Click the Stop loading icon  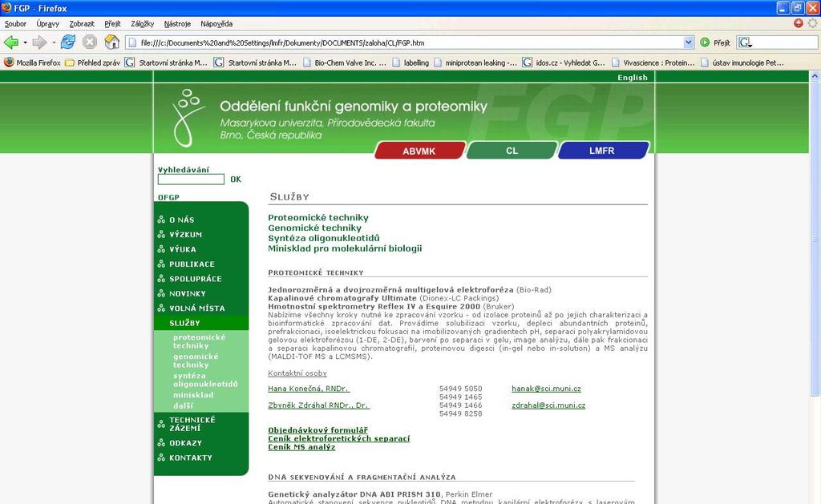pyautogui.click(x=90, y=42)
